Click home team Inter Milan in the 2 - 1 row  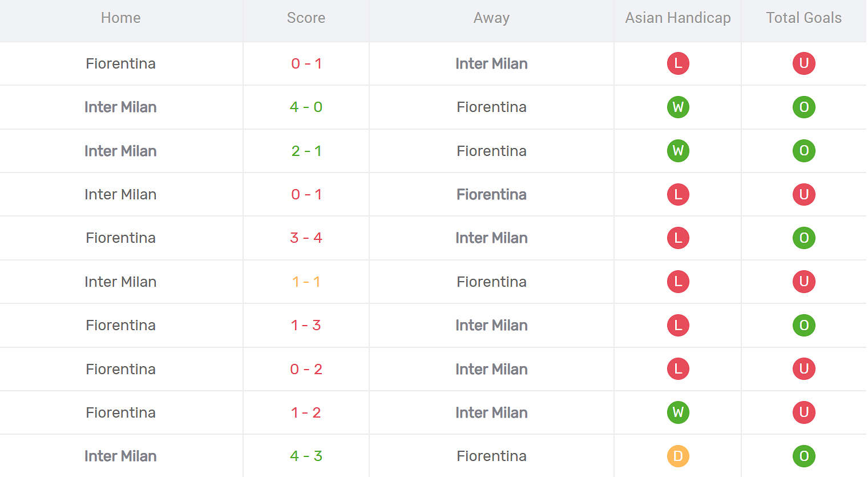(x=120, y=151)
